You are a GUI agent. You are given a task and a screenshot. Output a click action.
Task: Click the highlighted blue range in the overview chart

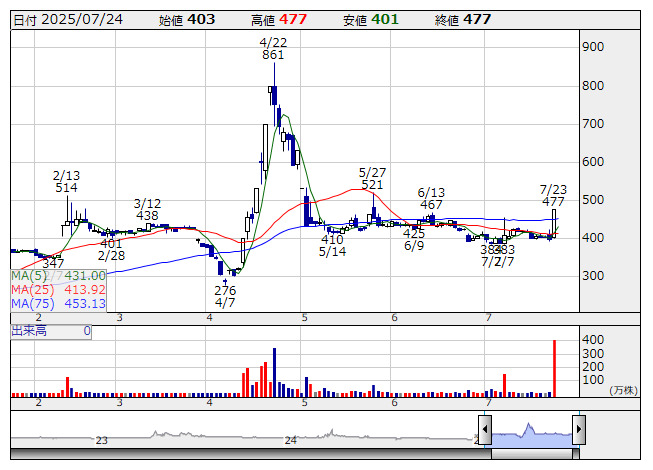(x=532, y=435)
